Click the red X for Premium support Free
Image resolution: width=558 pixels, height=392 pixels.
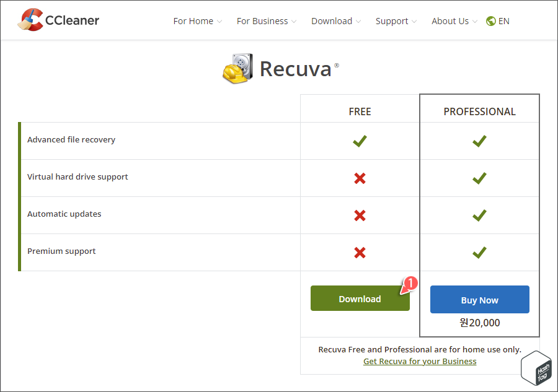[x=360, y=253]
